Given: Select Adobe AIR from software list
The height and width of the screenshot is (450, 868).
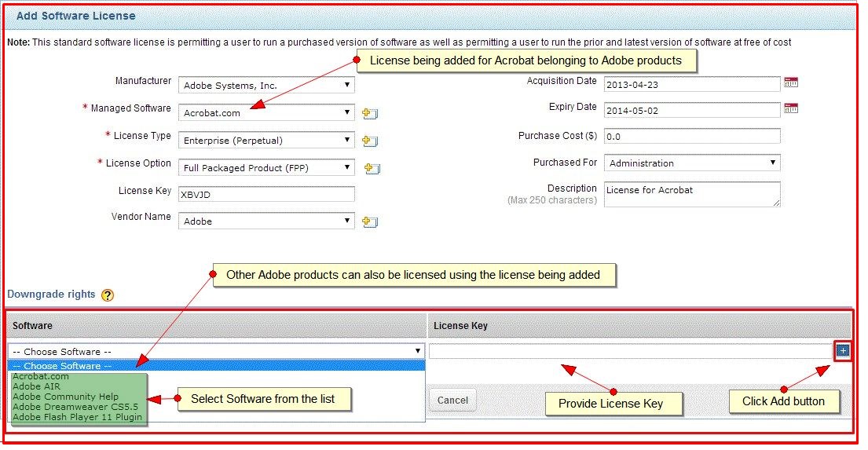Looking at the screenshot, I should coord(37,386).
